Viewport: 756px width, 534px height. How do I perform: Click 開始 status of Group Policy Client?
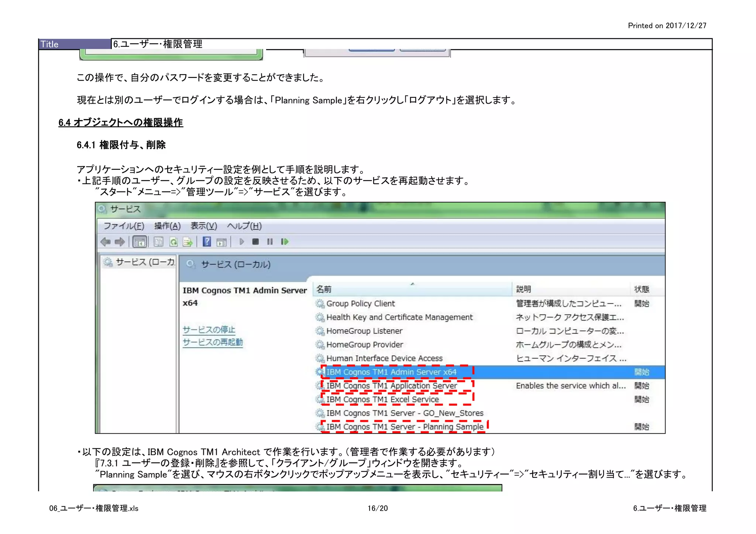642,303
